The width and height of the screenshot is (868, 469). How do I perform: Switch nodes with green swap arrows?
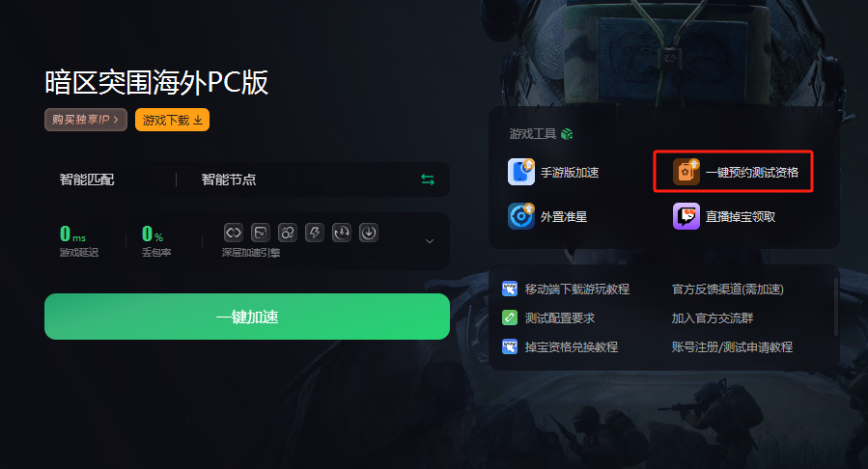click(428, 179)
